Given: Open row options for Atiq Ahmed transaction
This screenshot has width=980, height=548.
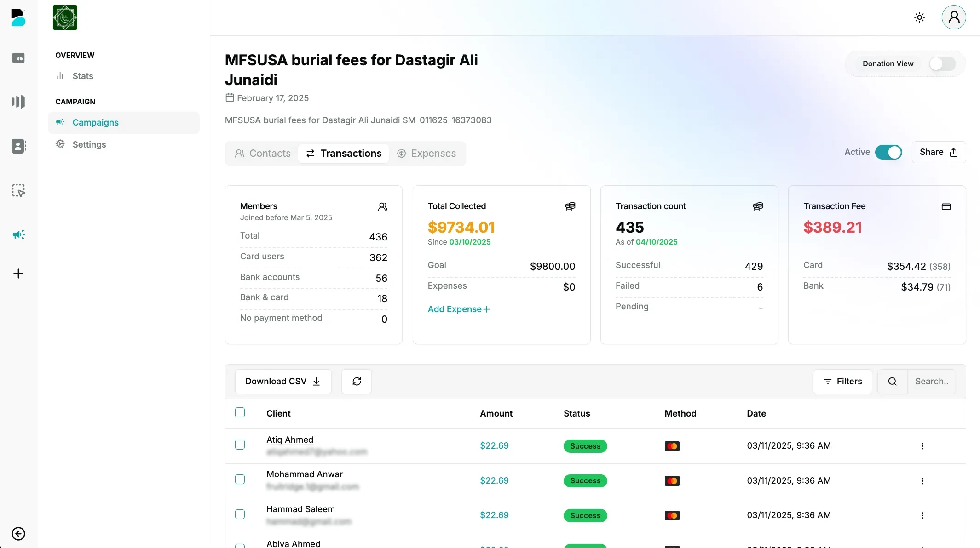Looking at the screenshot, I should click(922, 446).
